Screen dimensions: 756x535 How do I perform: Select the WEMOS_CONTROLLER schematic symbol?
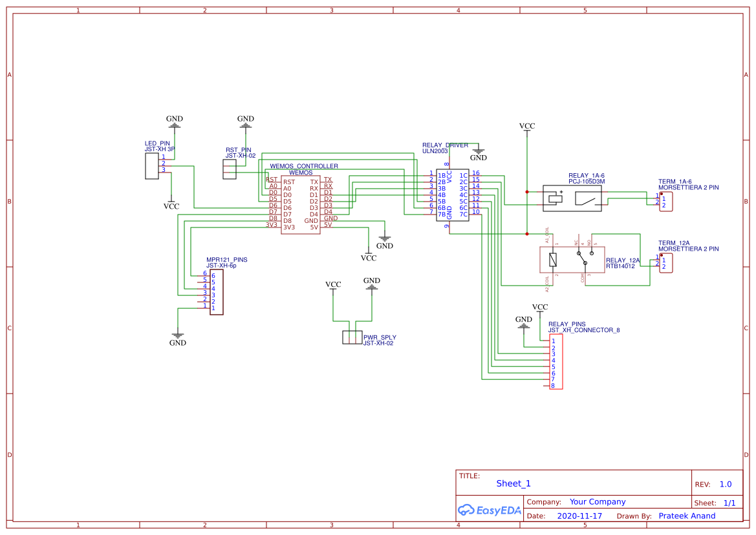click(299, 204)
